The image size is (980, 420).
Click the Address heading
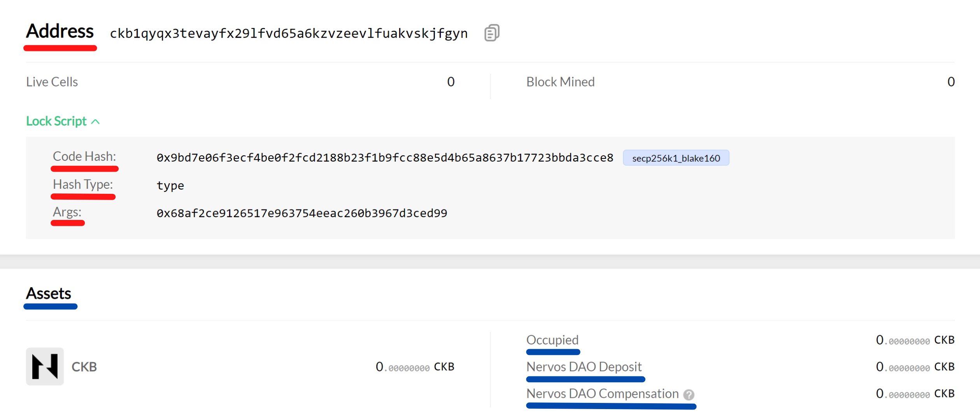pos(60,31)
